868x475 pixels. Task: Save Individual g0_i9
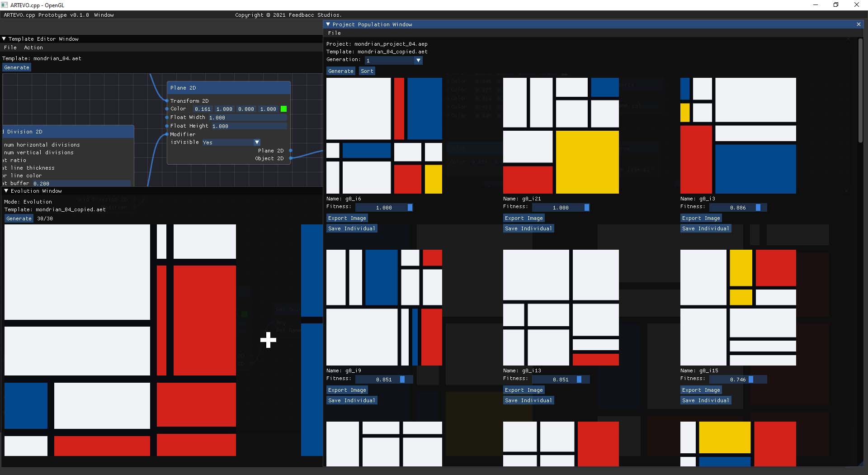352,400
